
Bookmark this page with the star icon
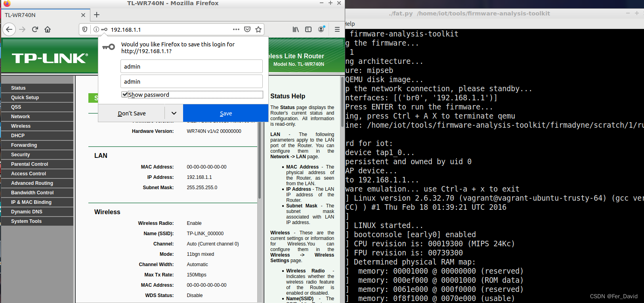[258, 29]
